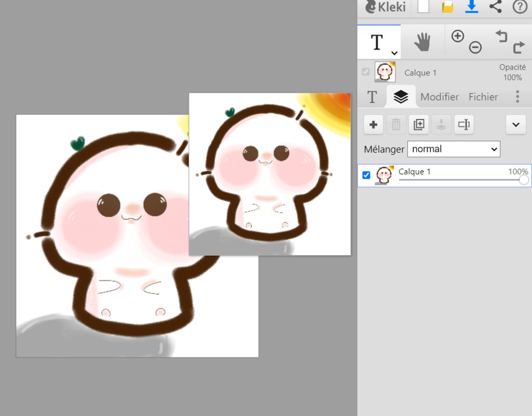The height and width of the screenshot is (416, 532).
Task: Select the Text tool in the main toolbar
Action: pyautogui.click(x=377, y=43)
